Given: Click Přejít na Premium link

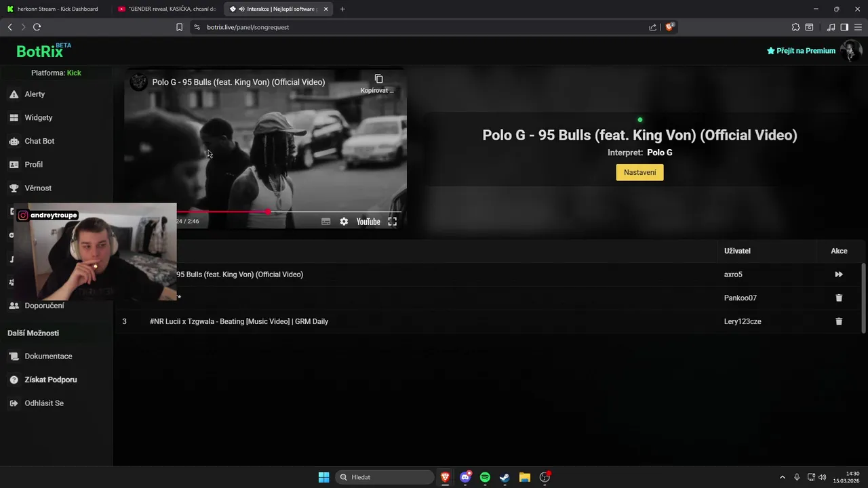Looking at the screenshot, I should click(801, 51).
